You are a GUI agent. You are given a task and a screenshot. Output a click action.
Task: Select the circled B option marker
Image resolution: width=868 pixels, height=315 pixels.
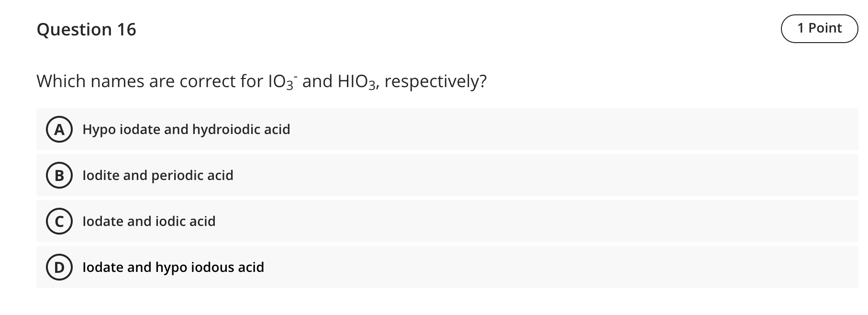[59, 176]
